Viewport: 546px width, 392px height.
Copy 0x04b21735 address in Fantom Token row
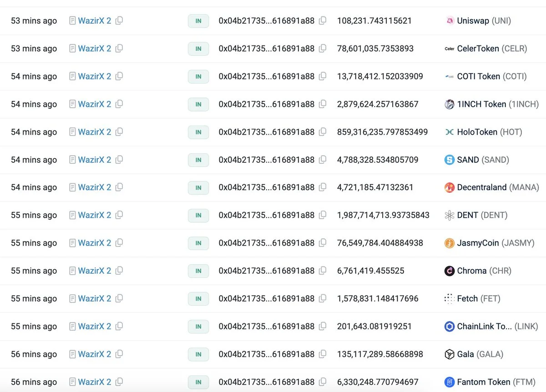click(x=323, y=381)
